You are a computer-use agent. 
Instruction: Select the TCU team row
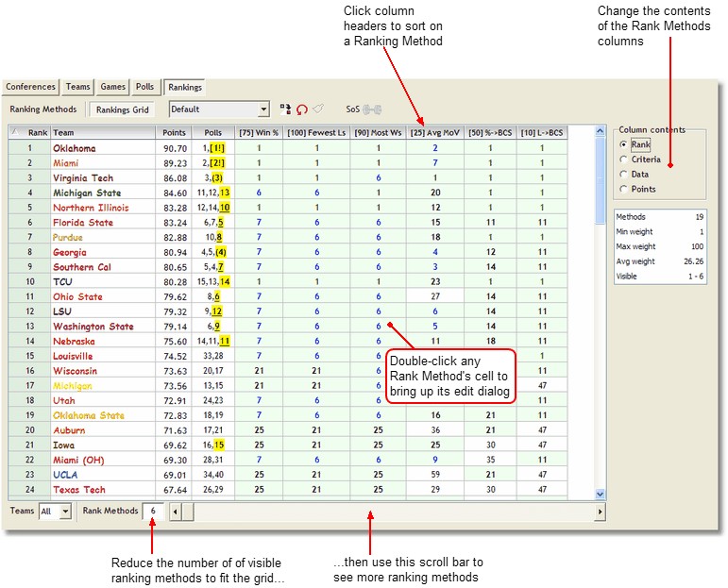point(288,281)
